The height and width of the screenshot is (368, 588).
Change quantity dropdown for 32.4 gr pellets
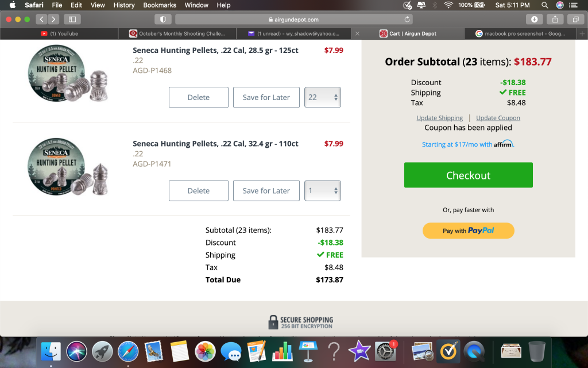pos(323,191)
